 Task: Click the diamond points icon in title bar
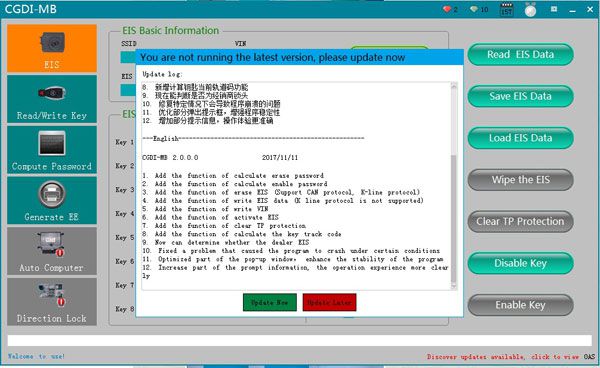(x=474, y=9)
